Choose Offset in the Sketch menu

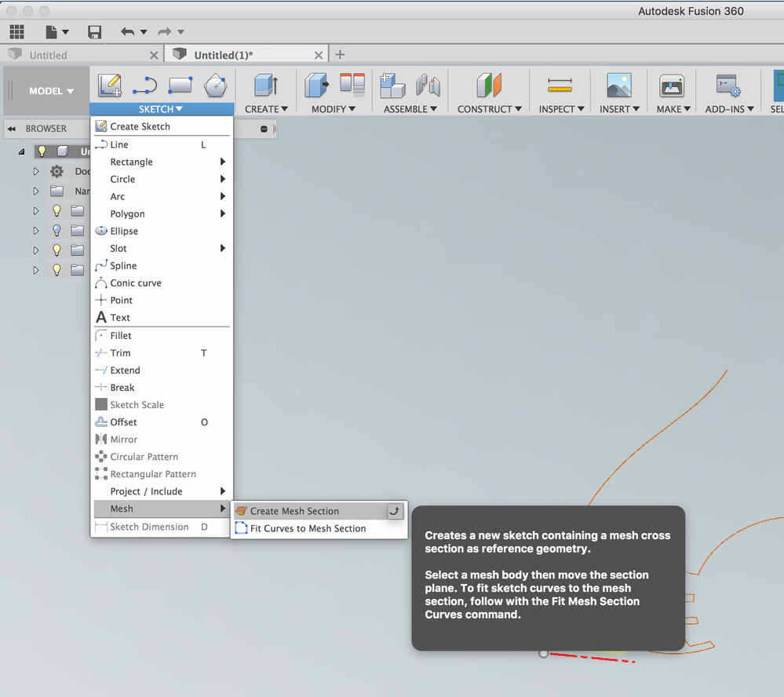[162, 422]
